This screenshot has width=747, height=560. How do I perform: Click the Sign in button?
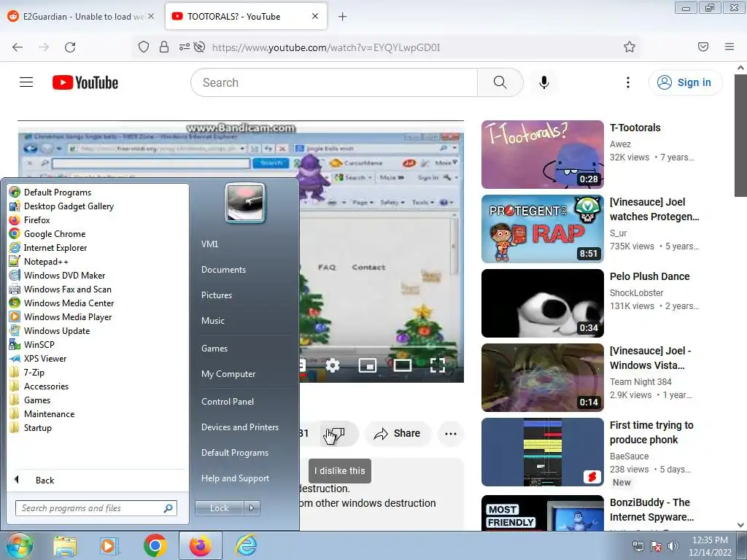685,82
